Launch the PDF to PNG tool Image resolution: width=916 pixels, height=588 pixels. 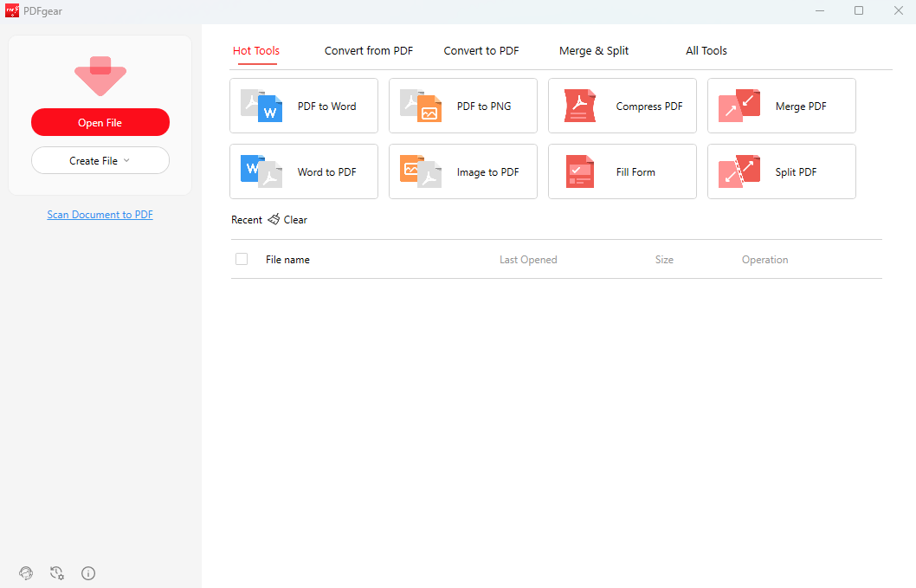click(x=462, y=106)
